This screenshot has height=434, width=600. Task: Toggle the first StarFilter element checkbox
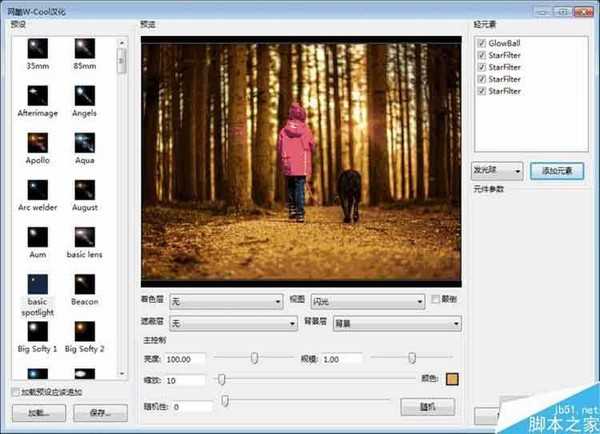tap(481, 56)
